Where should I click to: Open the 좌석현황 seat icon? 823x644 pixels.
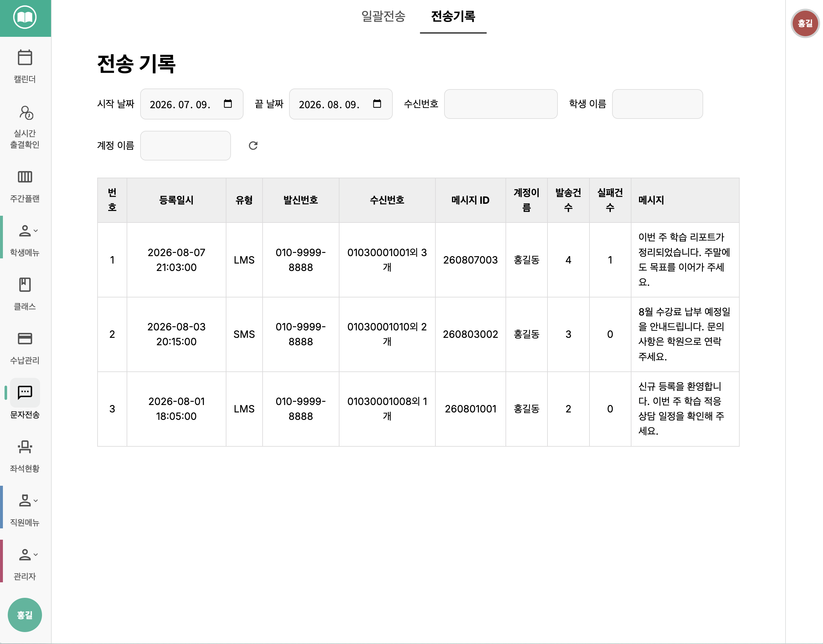(x=25, y=447)
